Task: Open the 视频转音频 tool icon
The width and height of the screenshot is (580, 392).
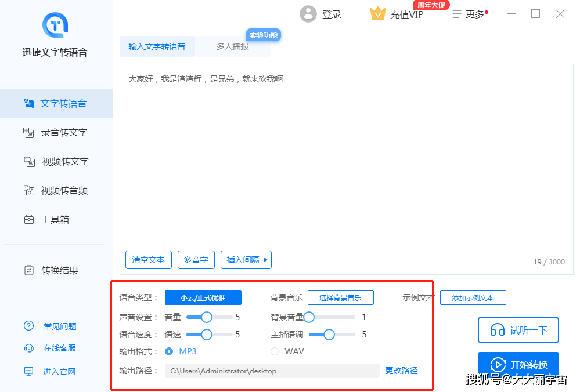Action: [28, 191]
